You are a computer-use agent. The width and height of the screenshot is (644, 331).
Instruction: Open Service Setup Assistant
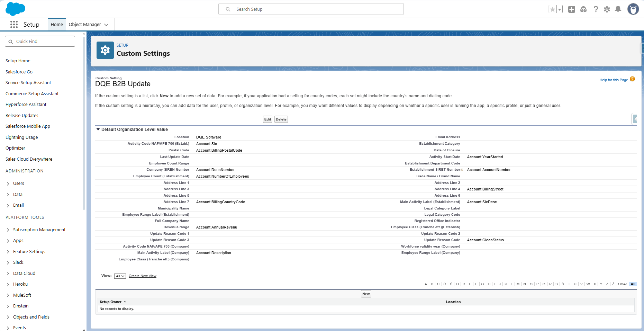click(x=28, y=83)
